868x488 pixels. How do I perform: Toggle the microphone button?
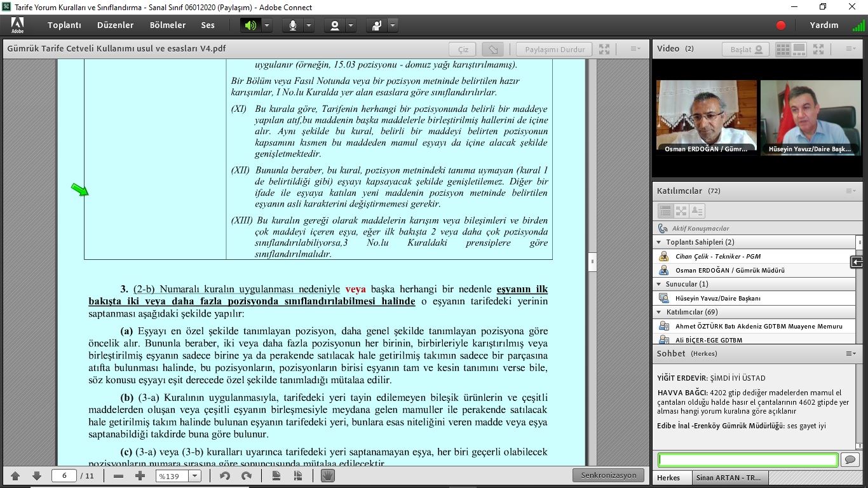pyautogui.click(x=293, y=25)
